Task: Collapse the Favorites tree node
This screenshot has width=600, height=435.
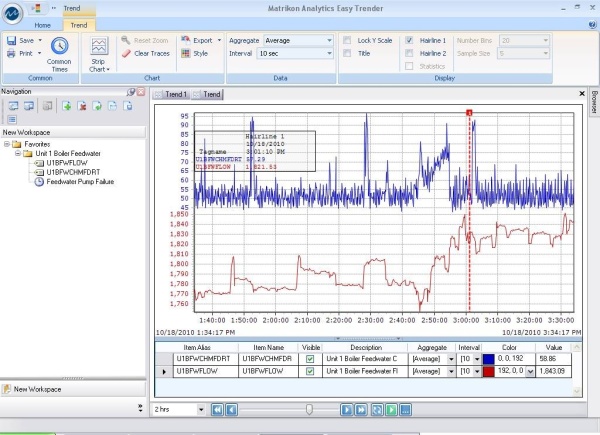Action: click(7, 144)
